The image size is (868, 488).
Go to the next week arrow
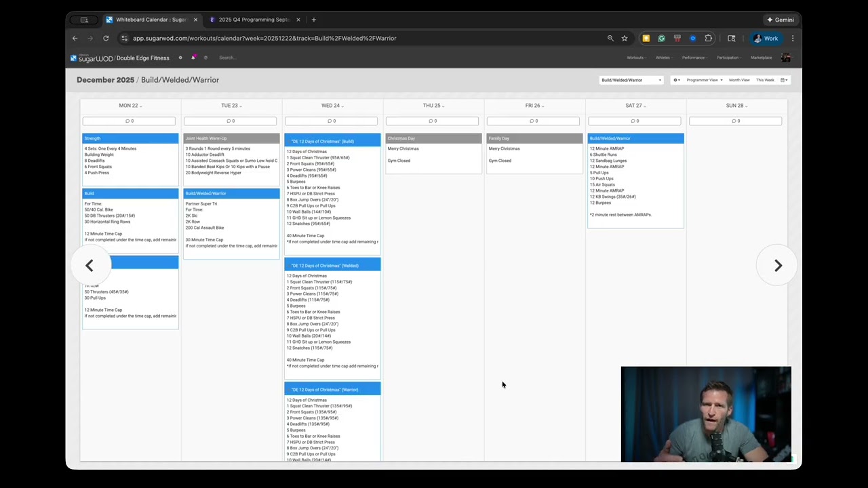click(x=778, y=266)
